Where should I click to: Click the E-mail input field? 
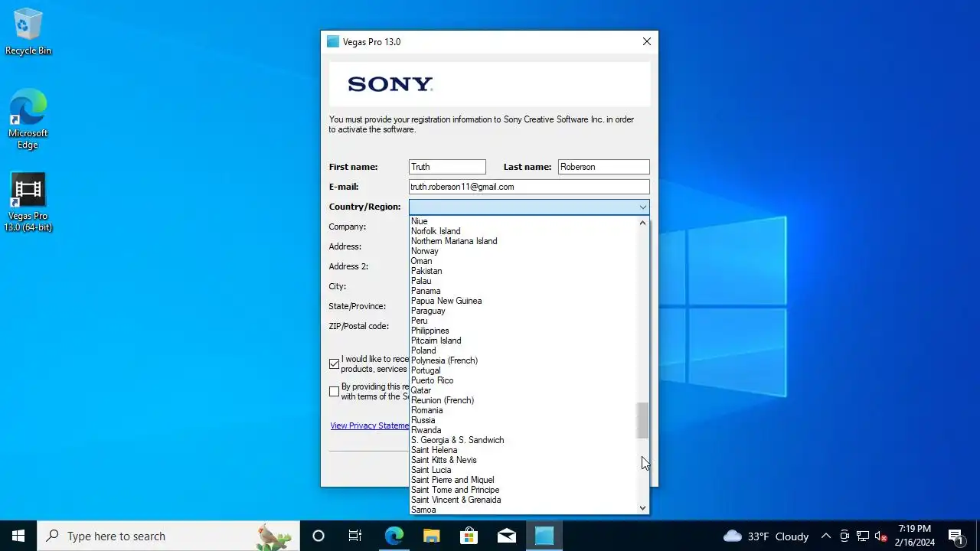529,187
